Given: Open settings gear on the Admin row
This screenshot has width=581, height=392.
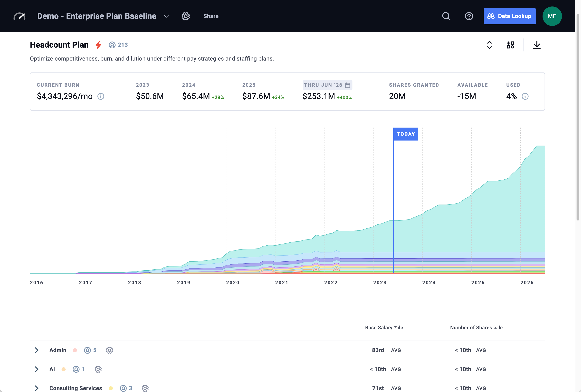Looking at the screenshot, I should click(x=110, y=350).
